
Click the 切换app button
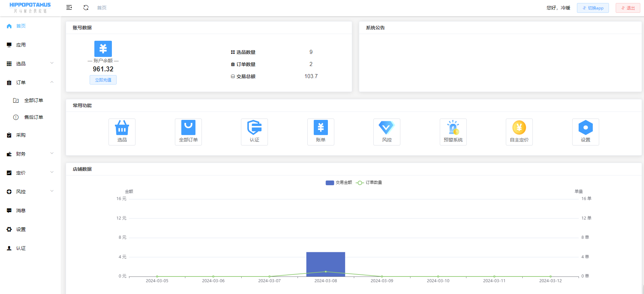(593, 8)
